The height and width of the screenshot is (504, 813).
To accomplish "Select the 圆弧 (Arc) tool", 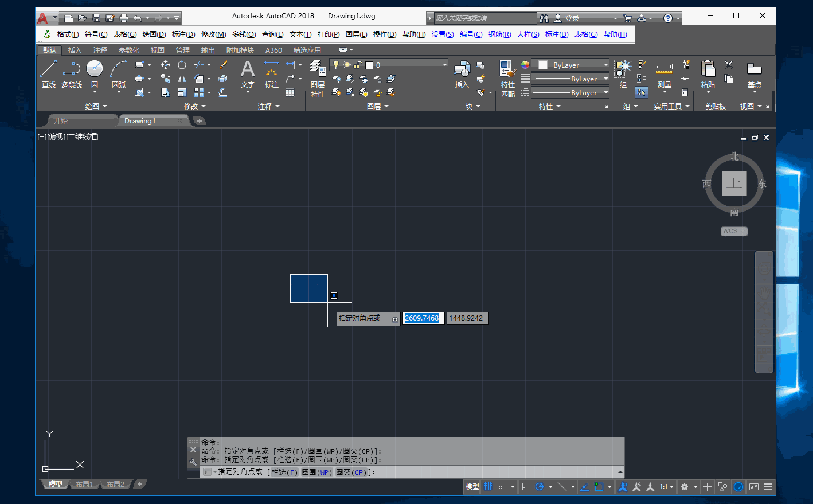I will [x=119, y=74].
